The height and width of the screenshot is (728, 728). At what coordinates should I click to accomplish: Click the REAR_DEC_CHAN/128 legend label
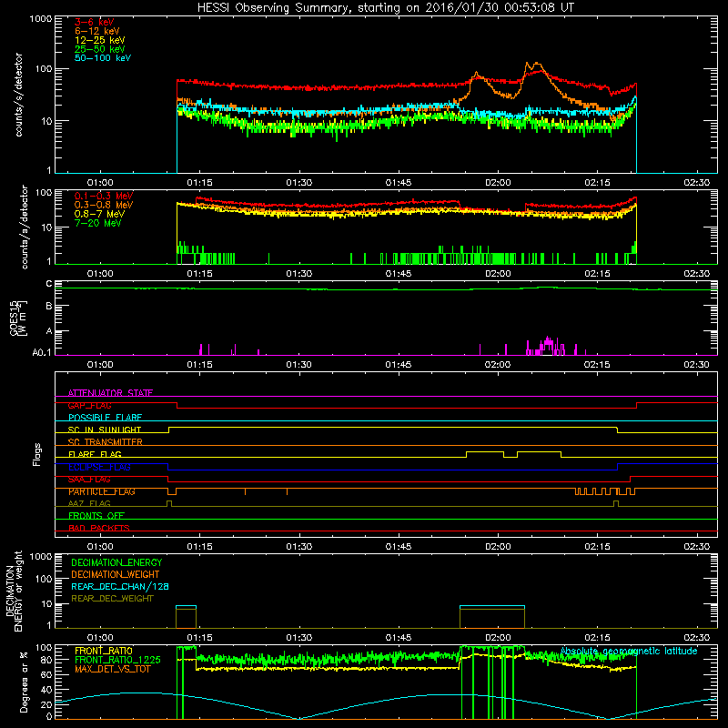point(120,586)
